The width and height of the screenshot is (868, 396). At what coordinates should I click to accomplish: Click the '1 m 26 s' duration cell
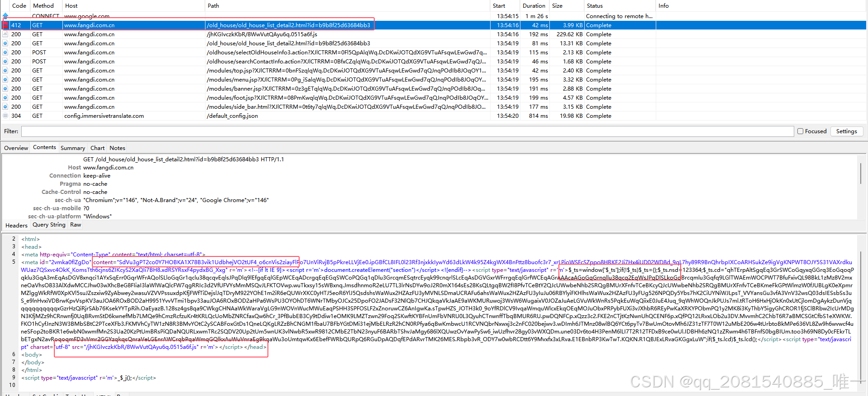536,16
